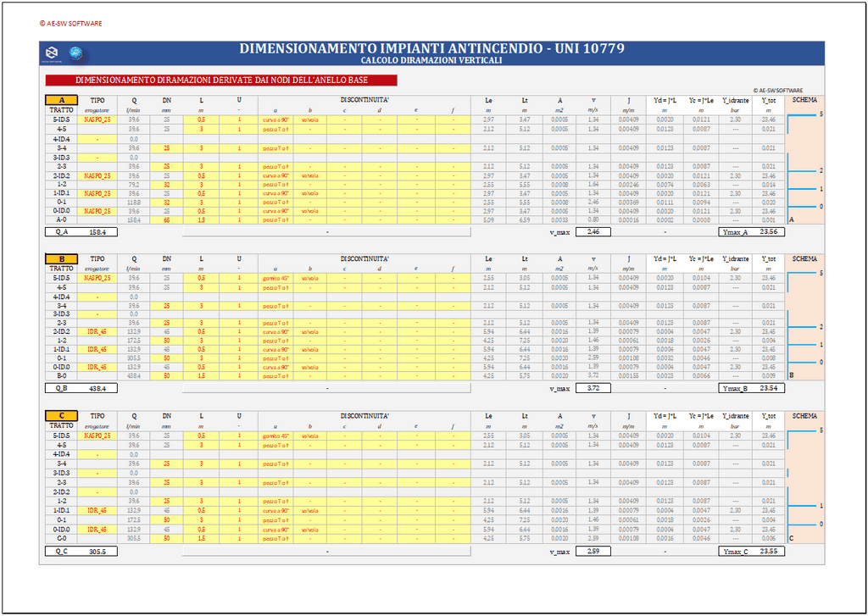Click the v_max value 3.72 in section B
The image size is (868, 616).
tap(593, 388)
